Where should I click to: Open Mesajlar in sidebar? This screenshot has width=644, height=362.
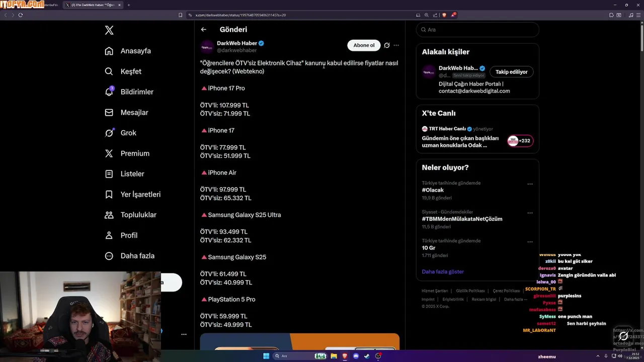[x=126, y=112]
